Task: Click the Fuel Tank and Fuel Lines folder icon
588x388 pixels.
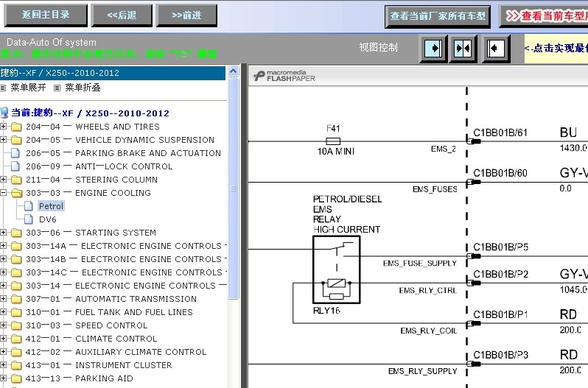Action: point(16,312)
